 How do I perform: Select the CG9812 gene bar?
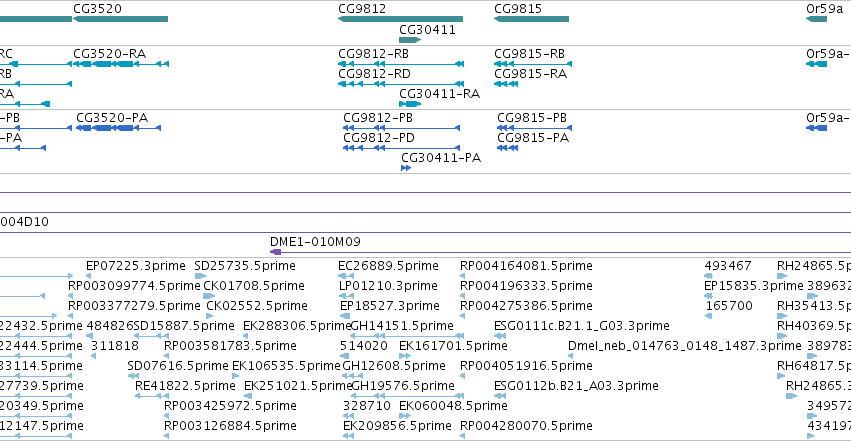click(x=401, y=19)
